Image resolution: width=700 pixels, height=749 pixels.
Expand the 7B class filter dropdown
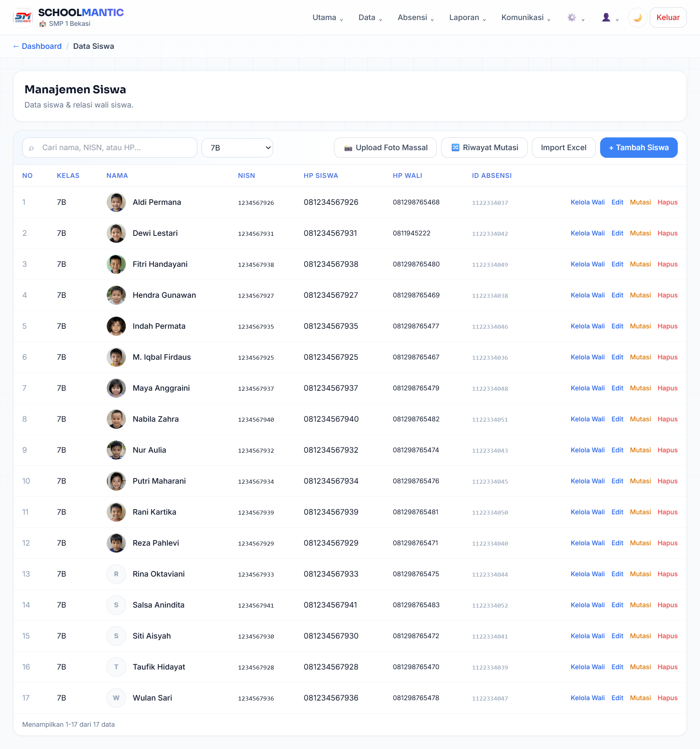tap(237, 148)
